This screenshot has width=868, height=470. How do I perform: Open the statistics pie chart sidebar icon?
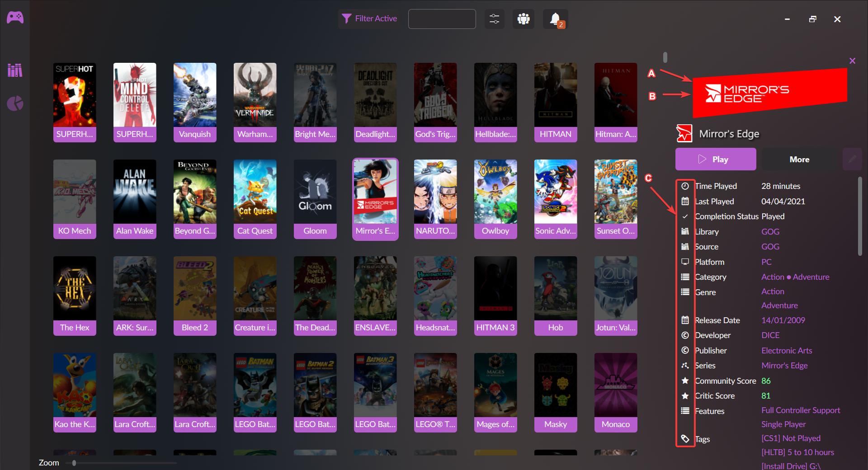tap(15, 103)
